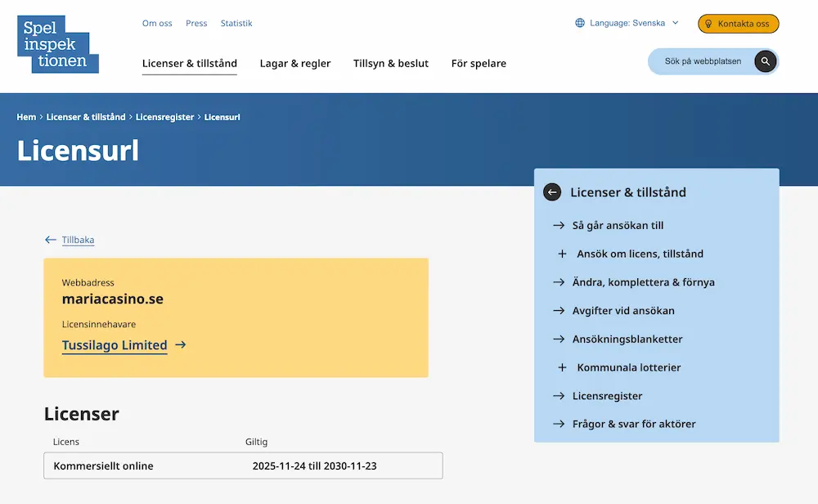The image size is (818, 504).
Task: Open Ansök om licens, tillstånd in the sidebar
Action: pos(640,254)
